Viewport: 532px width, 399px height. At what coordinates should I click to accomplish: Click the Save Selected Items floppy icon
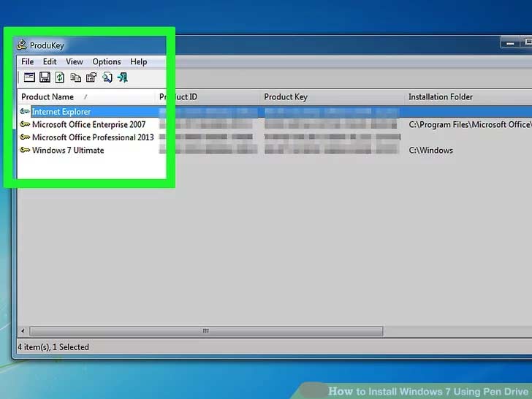(x=45, y=77)
